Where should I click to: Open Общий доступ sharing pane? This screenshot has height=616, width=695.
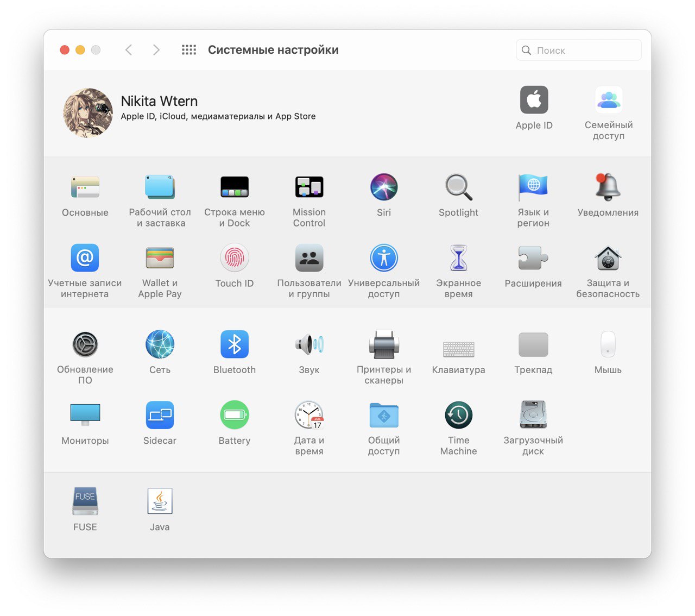pyautogui.click(x=384, y=415)
